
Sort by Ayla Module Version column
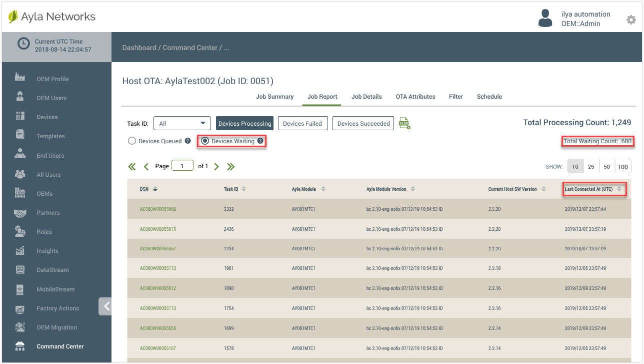tap(412, 189)
